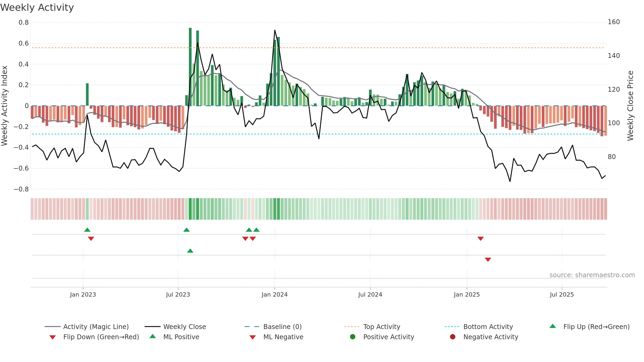The image size is (644, 362).
Task: Click the flip-down marker after Jan 2025
Action: pos(481,239)
